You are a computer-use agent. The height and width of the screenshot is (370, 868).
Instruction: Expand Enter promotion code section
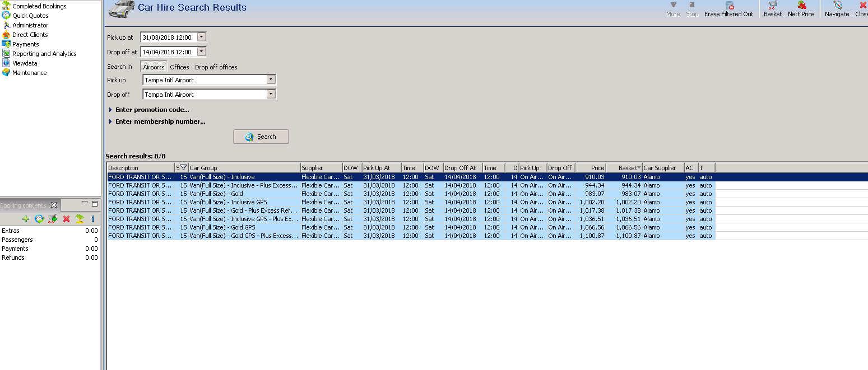(152, 110)
